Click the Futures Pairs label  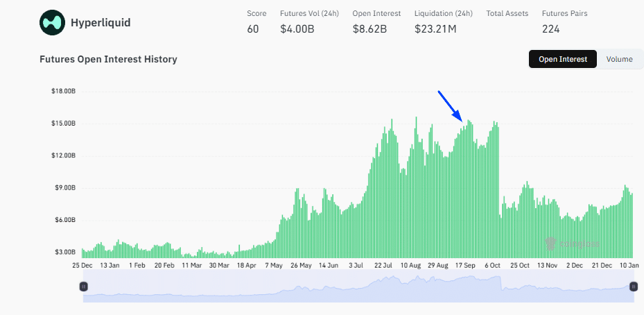(565, 14)
